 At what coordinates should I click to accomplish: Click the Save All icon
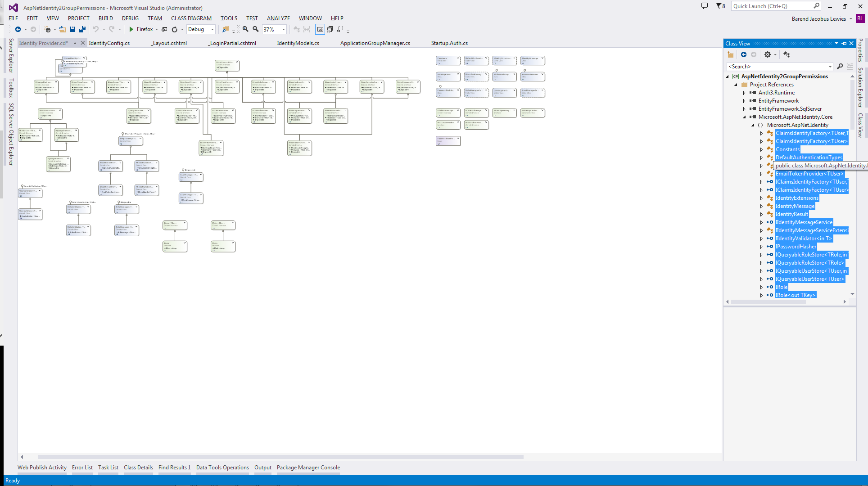click(82, 29)
